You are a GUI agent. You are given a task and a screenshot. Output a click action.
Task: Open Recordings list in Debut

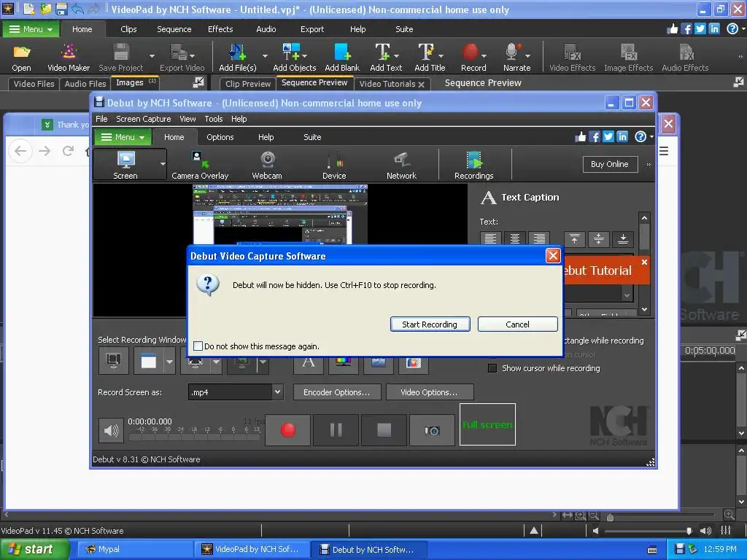coord(474,164)
